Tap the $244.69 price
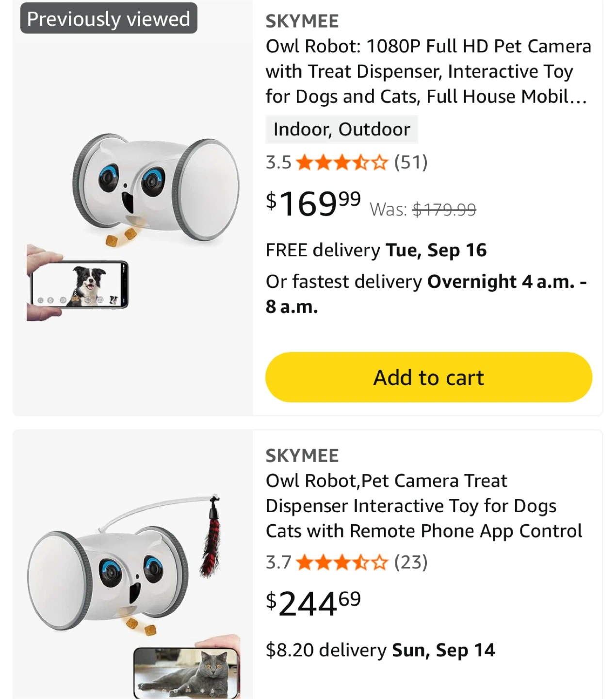The width and height of the screenshot is (616, 699). 313,604
